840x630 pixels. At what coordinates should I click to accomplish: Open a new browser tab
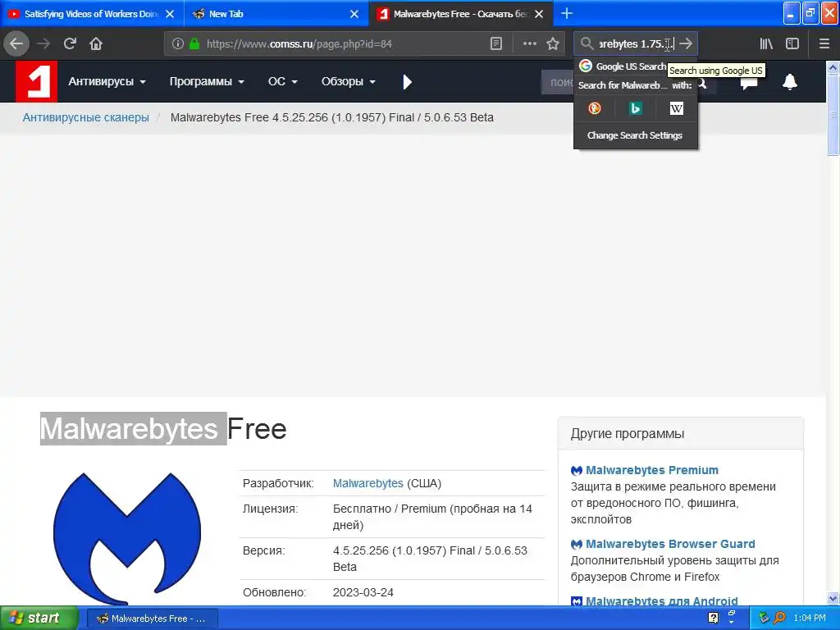567,13
